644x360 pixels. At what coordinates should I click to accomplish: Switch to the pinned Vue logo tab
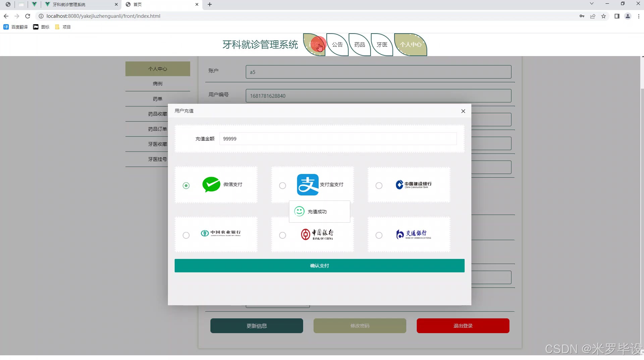coord(34,4)
